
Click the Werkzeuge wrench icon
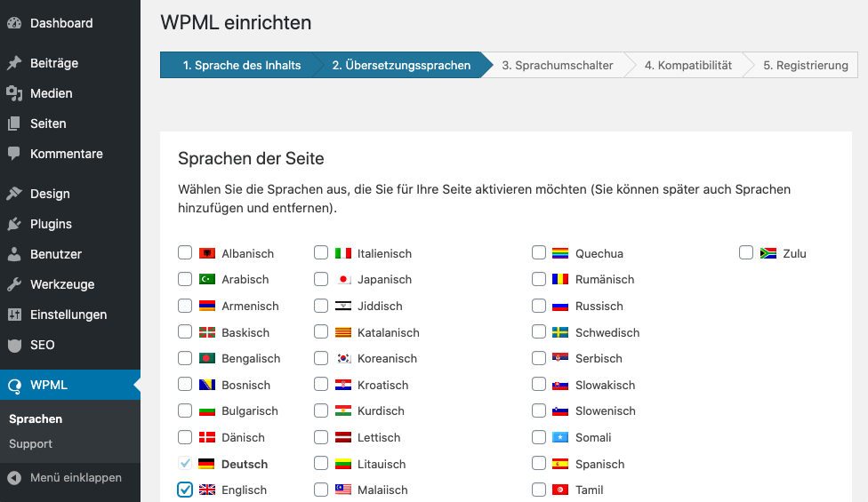click(x=14, y=284)
